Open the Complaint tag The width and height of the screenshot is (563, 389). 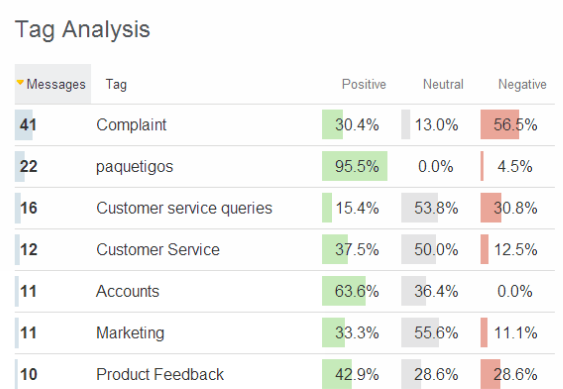131,125
